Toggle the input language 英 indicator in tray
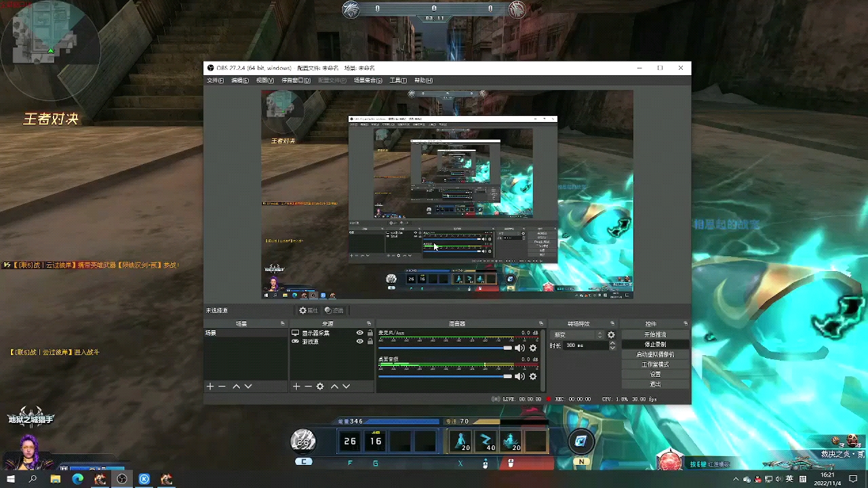Image resolution: width=868 pixels, height=488 pixels. coord(789,479)
